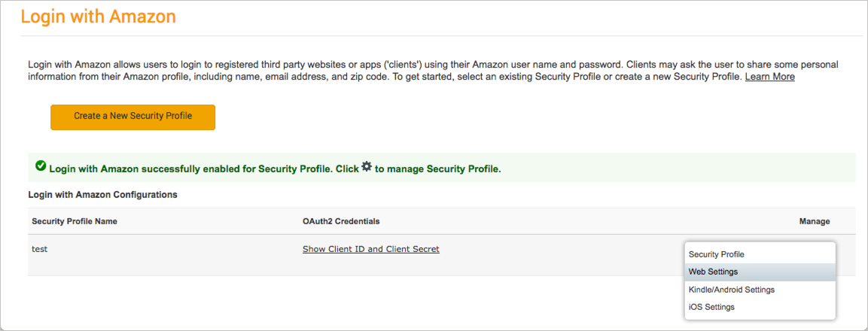Click empty area below the configurations table
This screenshot has width=868, height=331.
339,301
